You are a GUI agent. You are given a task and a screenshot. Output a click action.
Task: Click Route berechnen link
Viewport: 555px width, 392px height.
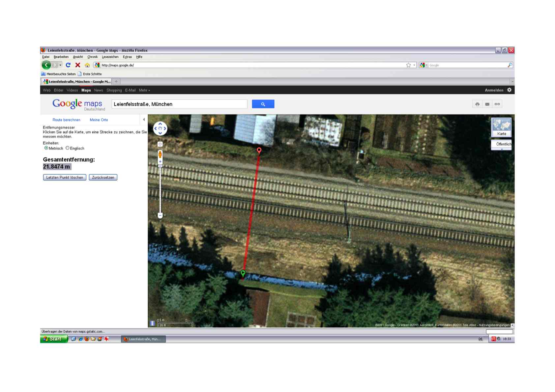[66, 120]
